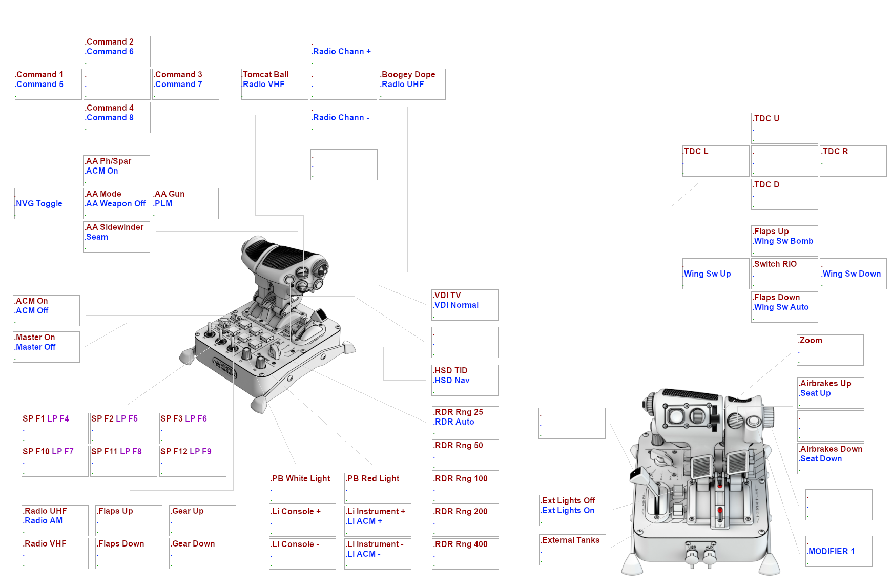The width and height of the screenshot is (892, 588).
Task: Click the Li Instrument + / Li ACM + box
Action: 378,521
